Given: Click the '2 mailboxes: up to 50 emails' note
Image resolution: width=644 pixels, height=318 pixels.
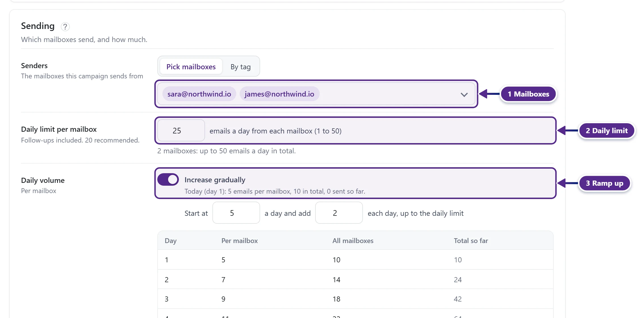Looking at the screenshot, I should (226, 151).
